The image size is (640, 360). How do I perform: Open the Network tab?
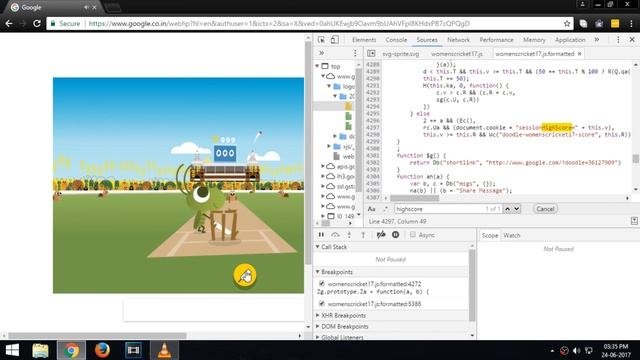(x=458, y=40)
